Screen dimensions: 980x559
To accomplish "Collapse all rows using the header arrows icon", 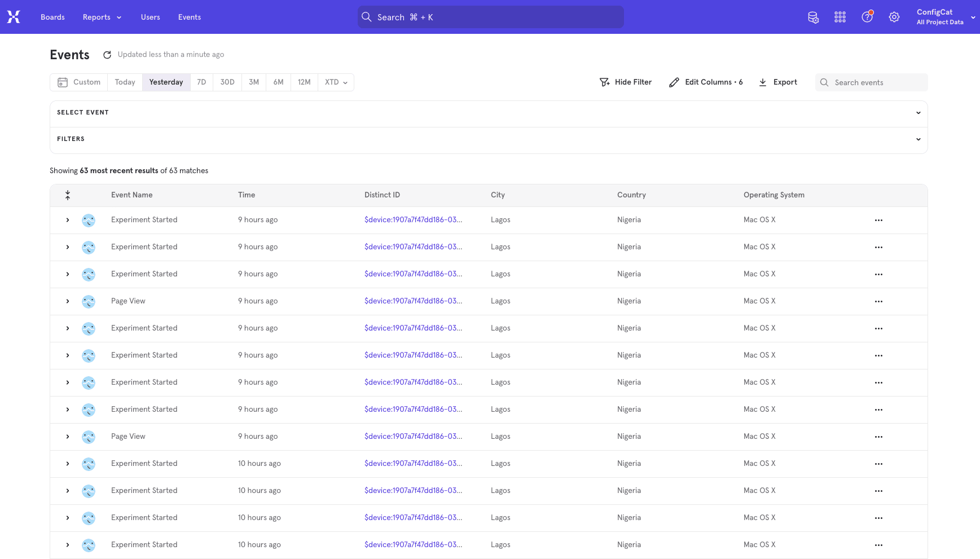I will coord(68,195).
